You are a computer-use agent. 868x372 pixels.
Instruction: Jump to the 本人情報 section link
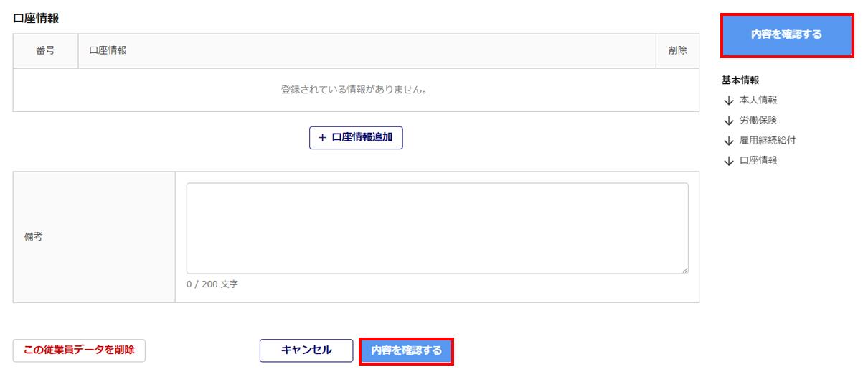(758, 101)
